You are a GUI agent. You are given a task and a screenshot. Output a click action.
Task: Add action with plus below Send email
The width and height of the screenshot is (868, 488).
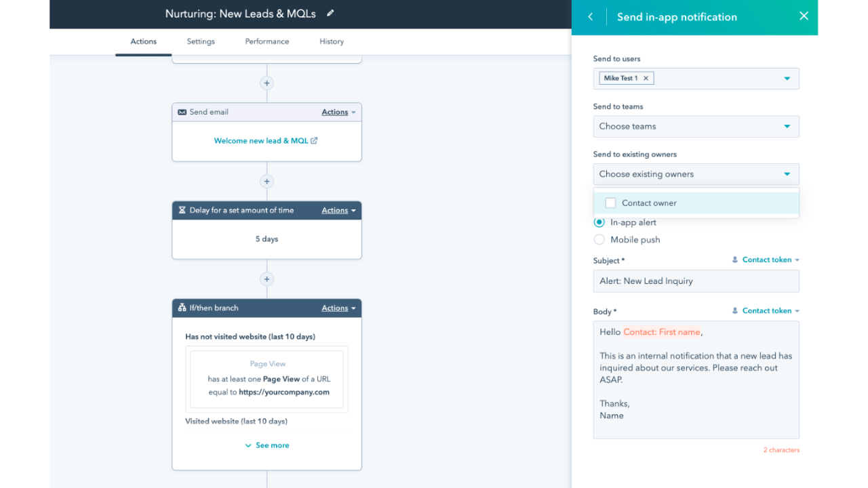(267, 182)
